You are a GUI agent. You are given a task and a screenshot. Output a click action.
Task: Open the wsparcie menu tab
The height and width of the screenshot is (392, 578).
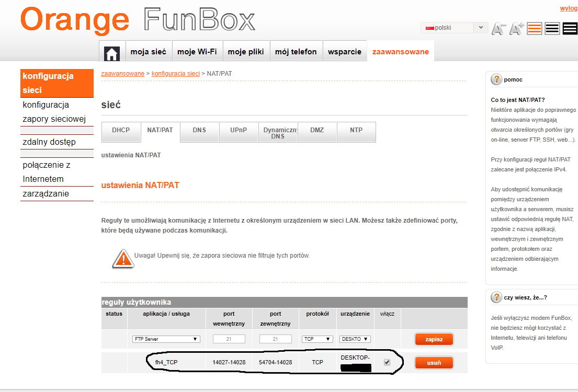tap(345, 52)
